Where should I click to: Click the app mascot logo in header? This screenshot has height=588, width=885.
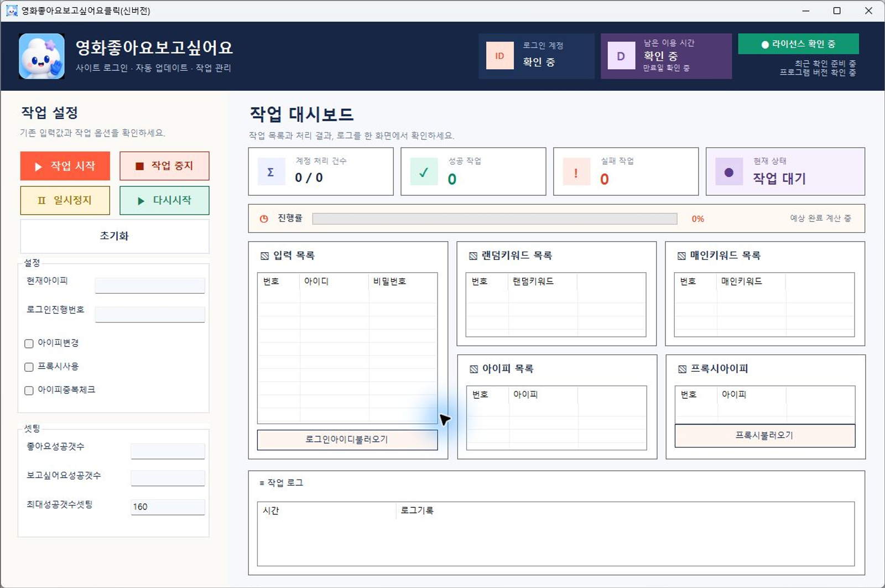click(41, 56)
